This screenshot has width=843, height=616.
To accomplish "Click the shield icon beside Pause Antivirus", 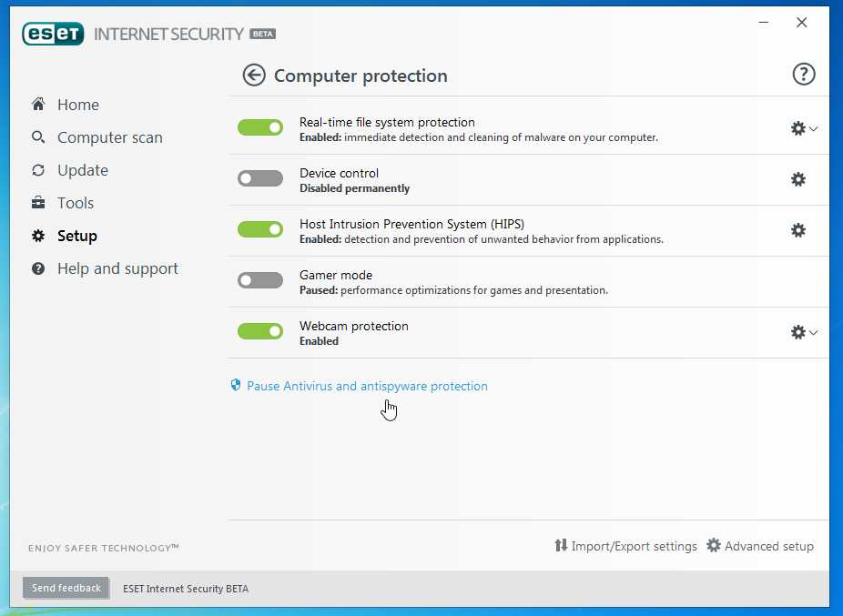I will pyautogui.click(x=236, y=386).
